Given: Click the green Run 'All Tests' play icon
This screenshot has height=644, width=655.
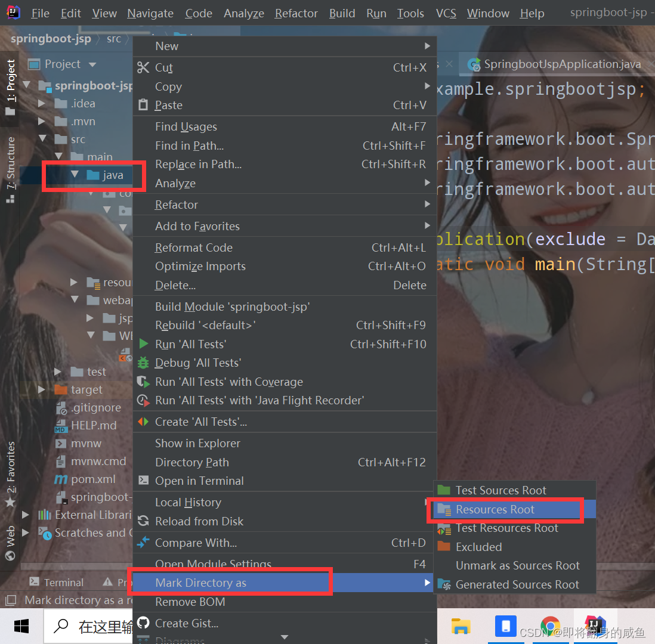Looking at the screenshot, I should 143,343.
